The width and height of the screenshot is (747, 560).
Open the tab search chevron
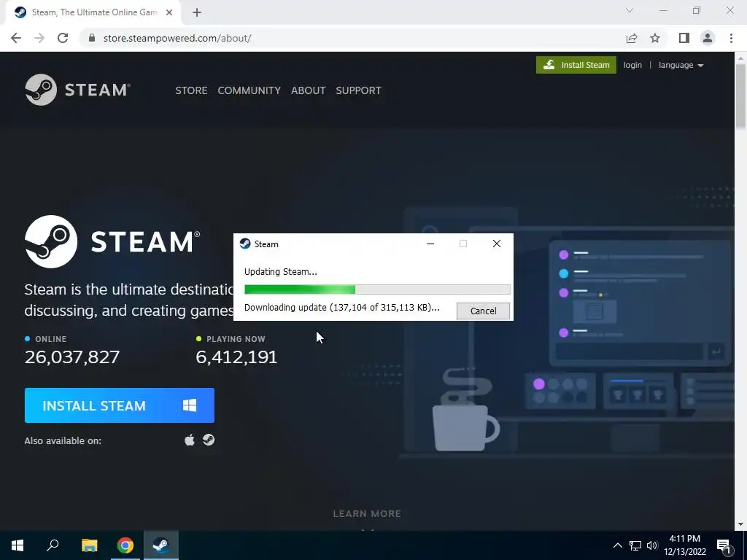pos(630,10)
